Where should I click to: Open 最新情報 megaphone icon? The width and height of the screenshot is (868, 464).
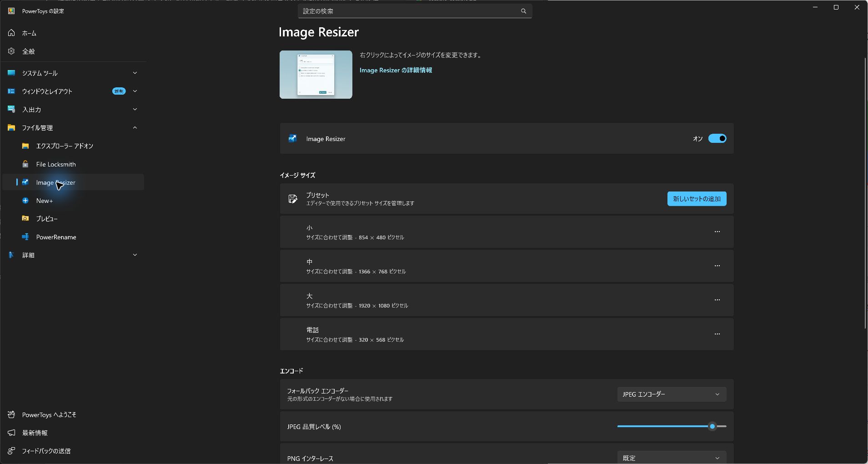(x=11, y=433)
